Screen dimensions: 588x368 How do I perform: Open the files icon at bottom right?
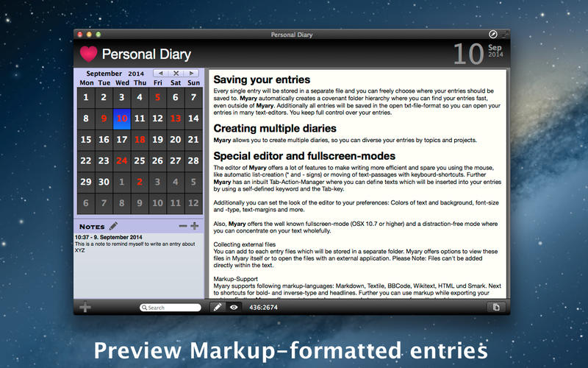coord(496,307)
